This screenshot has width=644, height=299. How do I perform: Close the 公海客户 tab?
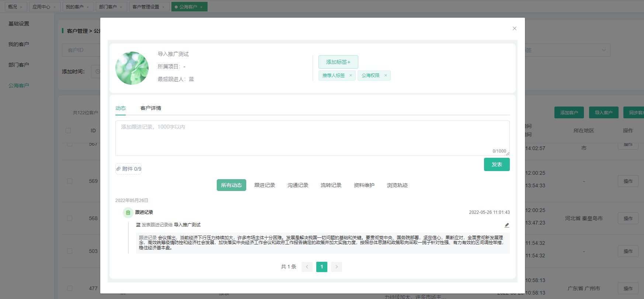pos(201,7)
